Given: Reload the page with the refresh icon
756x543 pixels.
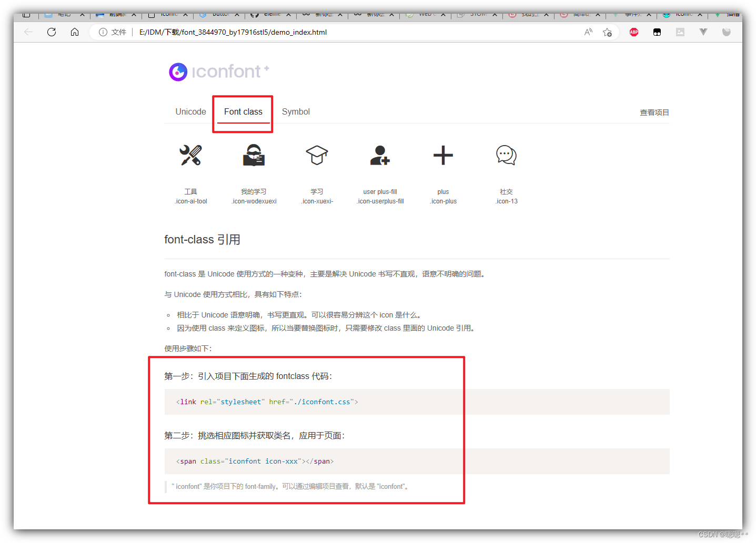Looking at the screenshot, I should 52,32.
